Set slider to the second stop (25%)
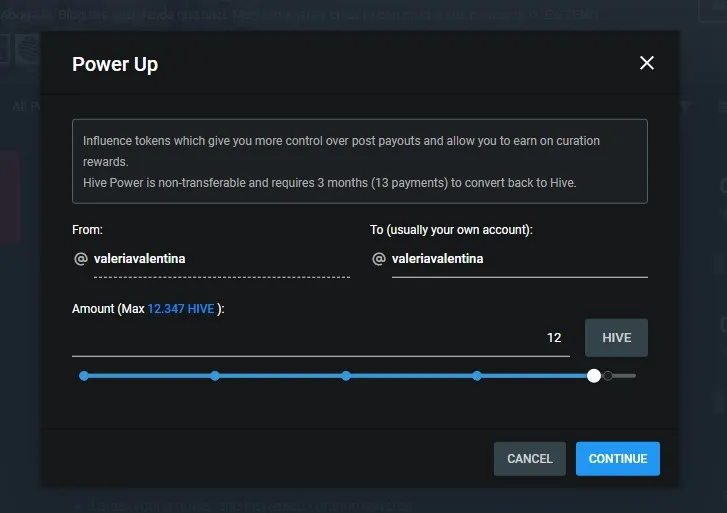Viewport: 727px width, 513px height. 215,376
